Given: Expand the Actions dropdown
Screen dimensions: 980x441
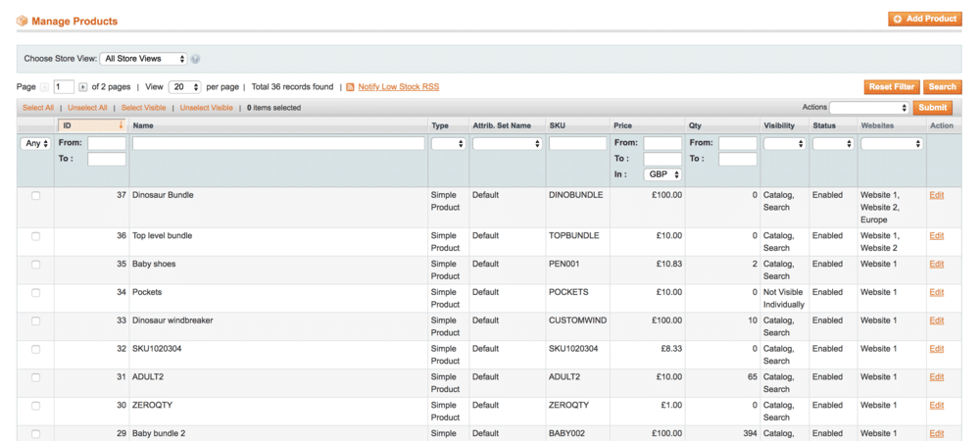Looking at the screenshot, I should click(869, 108).
